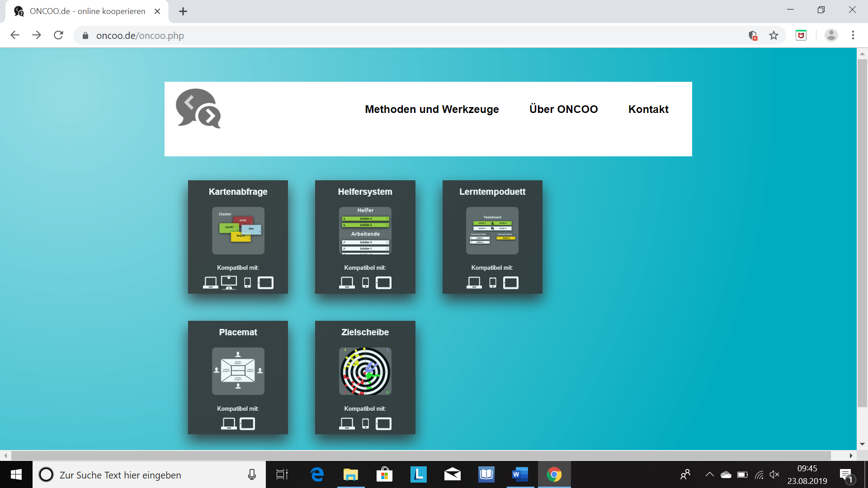The height and width of the screenshot is (488, 868).
Task: Open Microsoft Word from the taskbar
Action: click(519, 474)
